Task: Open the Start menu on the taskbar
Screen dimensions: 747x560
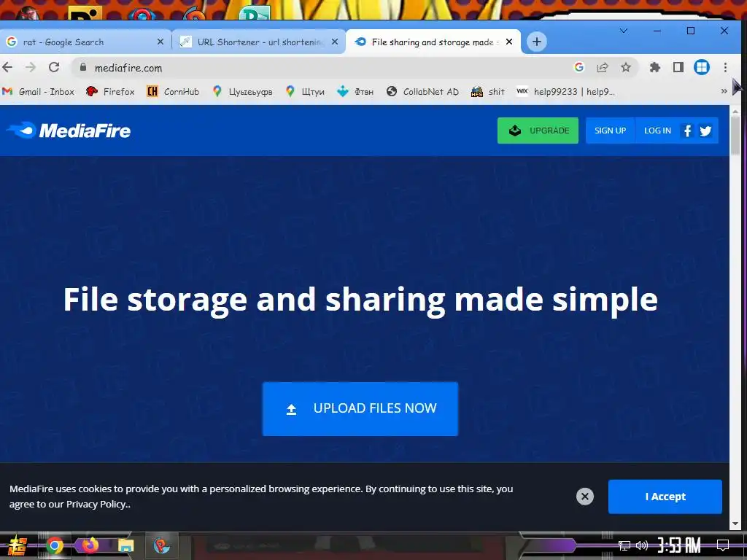Action: [18, 545]
